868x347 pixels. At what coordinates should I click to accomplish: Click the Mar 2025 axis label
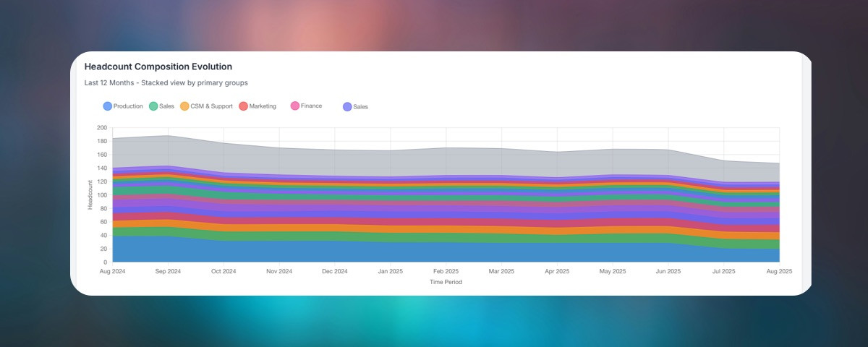point(502,272)
